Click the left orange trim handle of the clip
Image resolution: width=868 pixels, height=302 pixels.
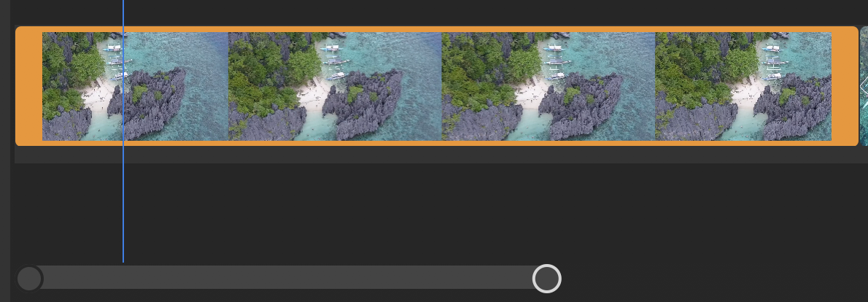(x=28, y=86)
